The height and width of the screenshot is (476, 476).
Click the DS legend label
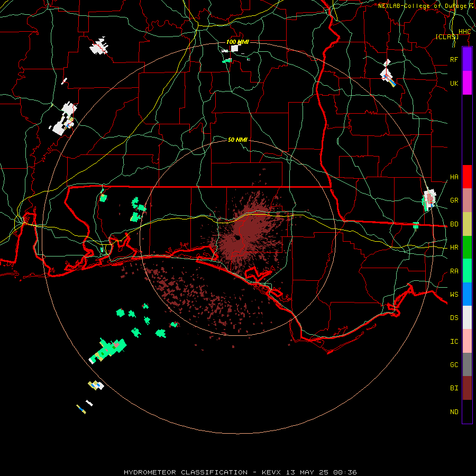point(454,318)
